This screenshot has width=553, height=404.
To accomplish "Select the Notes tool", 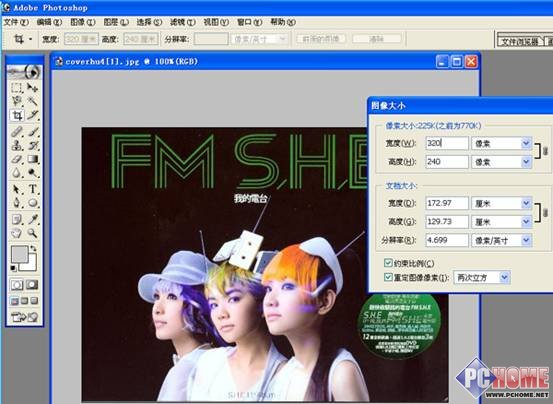I will coord(17,219).
